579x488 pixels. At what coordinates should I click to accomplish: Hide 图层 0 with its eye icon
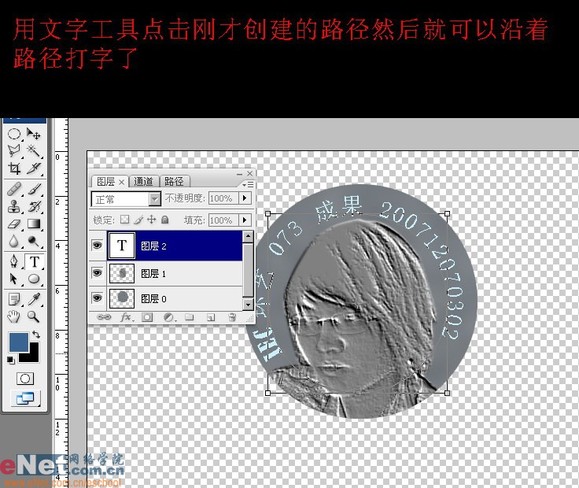point(97,298)
